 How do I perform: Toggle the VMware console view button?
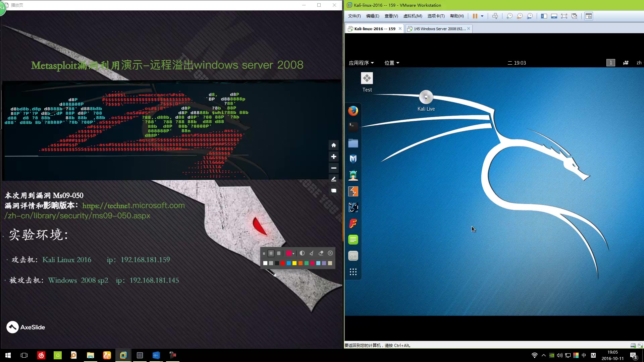point(589,16)
